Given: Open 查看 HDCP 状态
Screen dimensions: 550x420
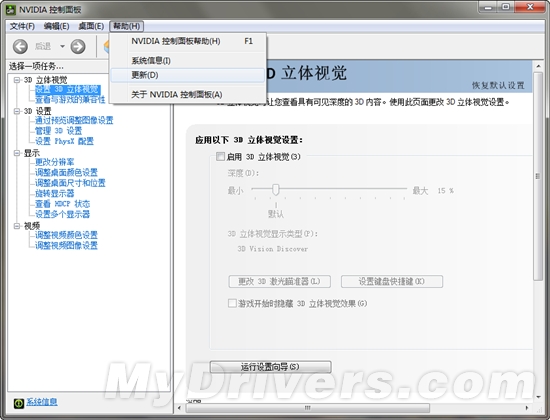Looking at the screenshot, I should pos(62,204).
